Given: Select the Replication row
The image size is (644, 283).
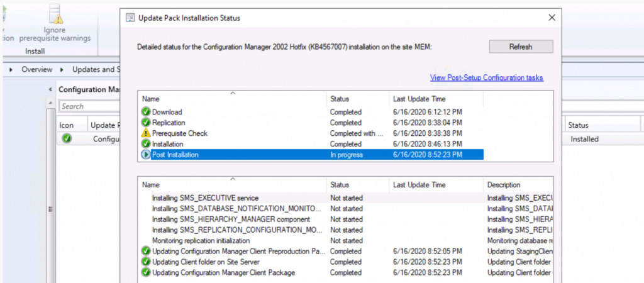Looking at the screenshot, I should [312, 123].
